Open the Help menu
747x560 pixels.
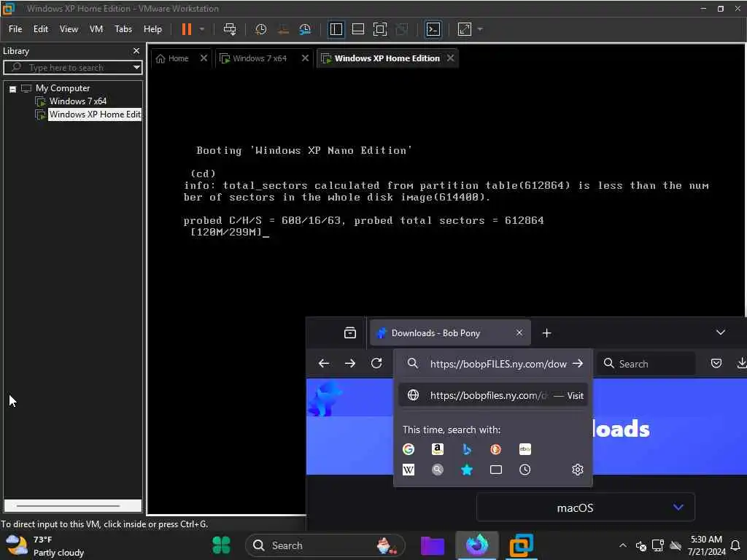(x=152, y=29)
